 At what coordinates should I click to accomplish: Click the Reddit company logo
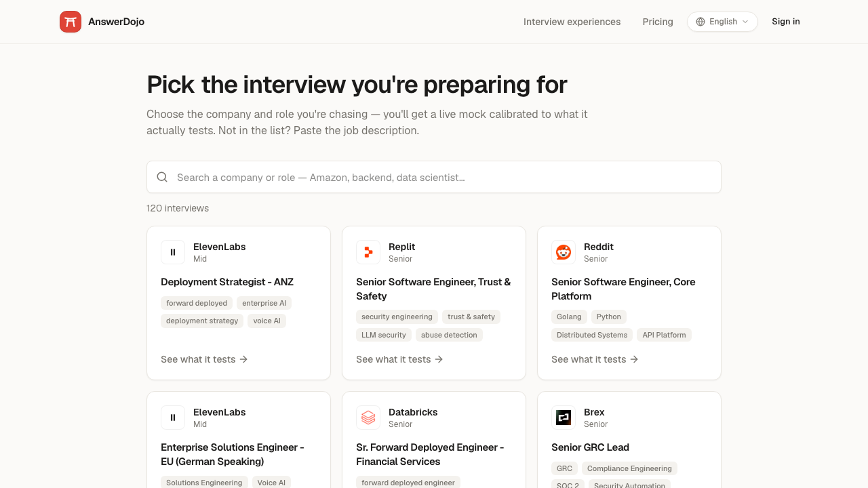(x=564, y=252)
